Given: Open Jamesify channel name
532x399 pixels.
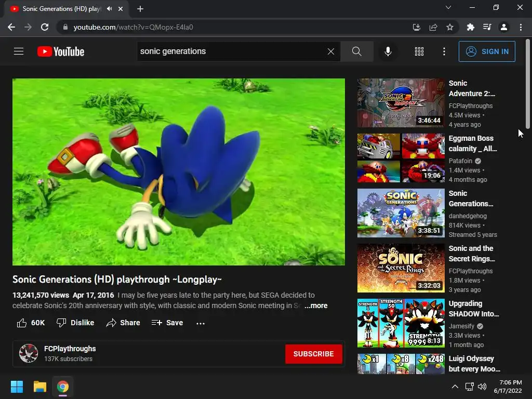Looking at the screenshot, I should tap(461, 326).
